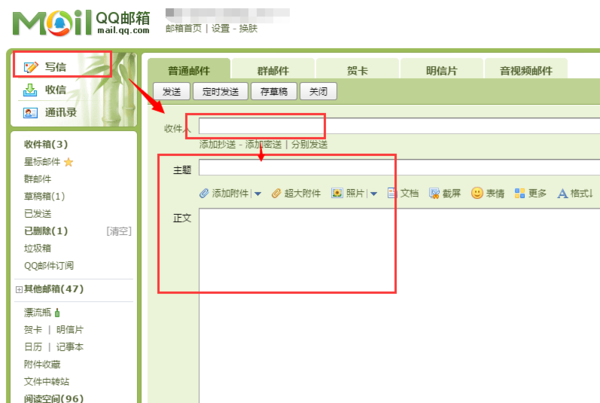Click the 文档 document label
The height and width of the screenshot is (403, 600).
[x=409, y=193]
